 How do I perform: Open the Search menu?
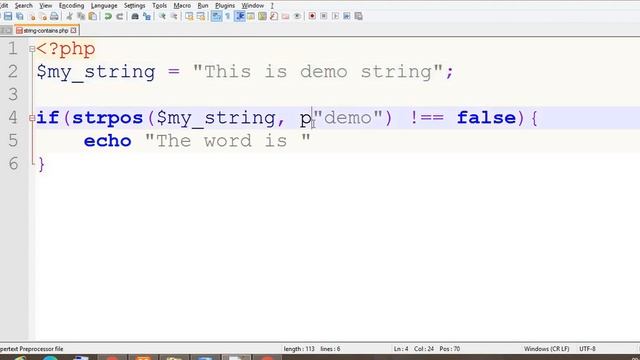pyautogui.click(x=24, y=6)
